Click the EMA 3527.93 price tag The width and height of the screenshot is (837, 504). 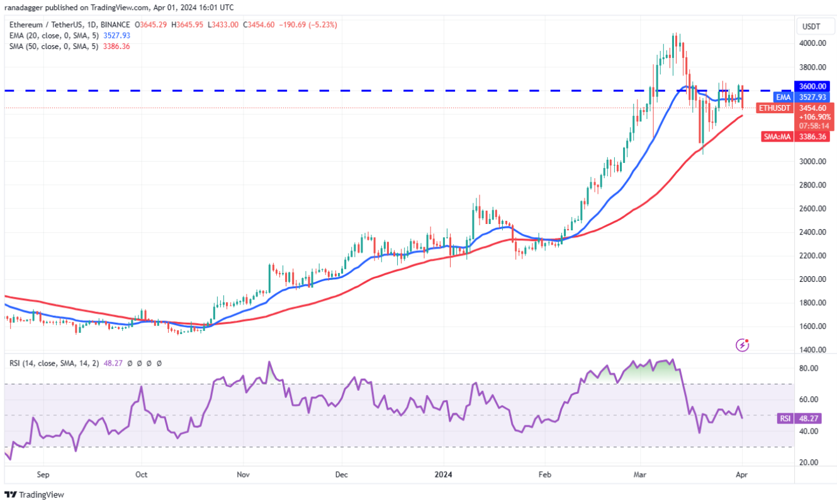coord(803,97)
